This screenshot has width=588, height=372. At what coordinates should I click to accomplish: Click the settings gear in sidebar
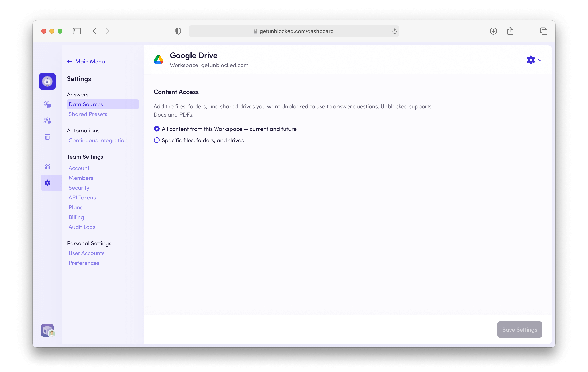pos(47,183)
